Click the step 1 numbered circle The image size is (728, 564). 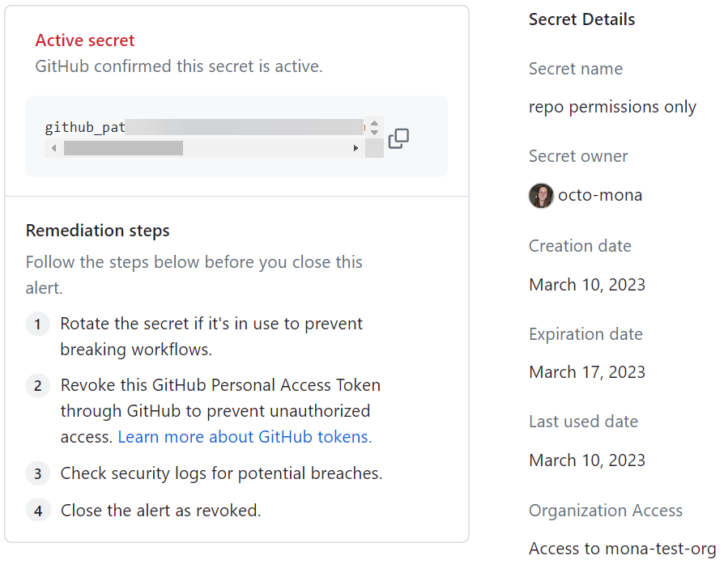(37, 324)
